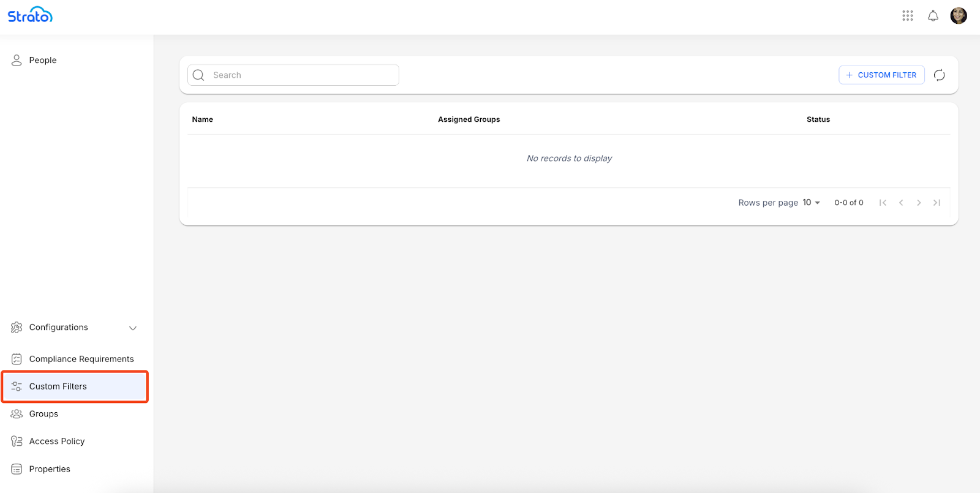This screenshot has height=493, width=980.
Task: Open the user profile avatar
Action: (x=958, y=16)
